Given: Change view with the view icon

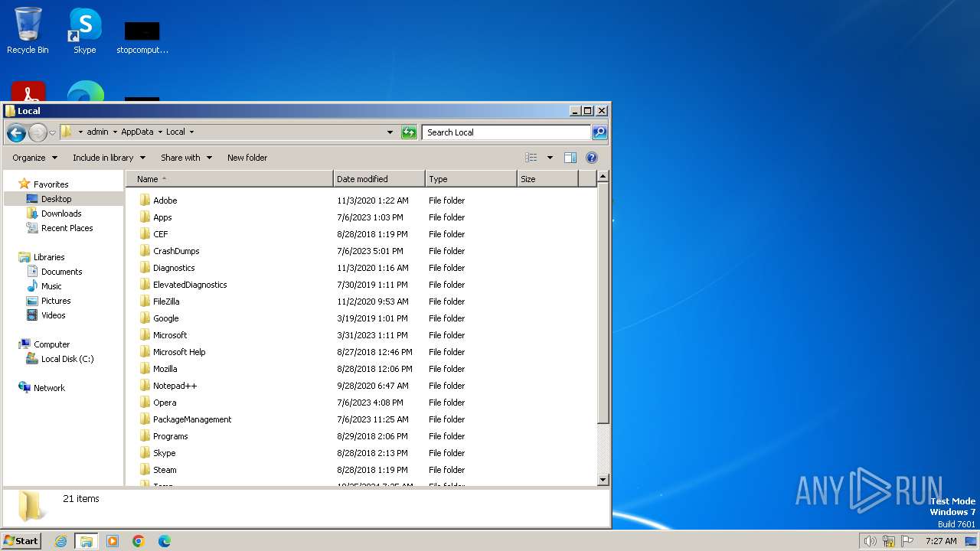Looking at the screenshot, I should pyautogui.click(x=531, y=158).
